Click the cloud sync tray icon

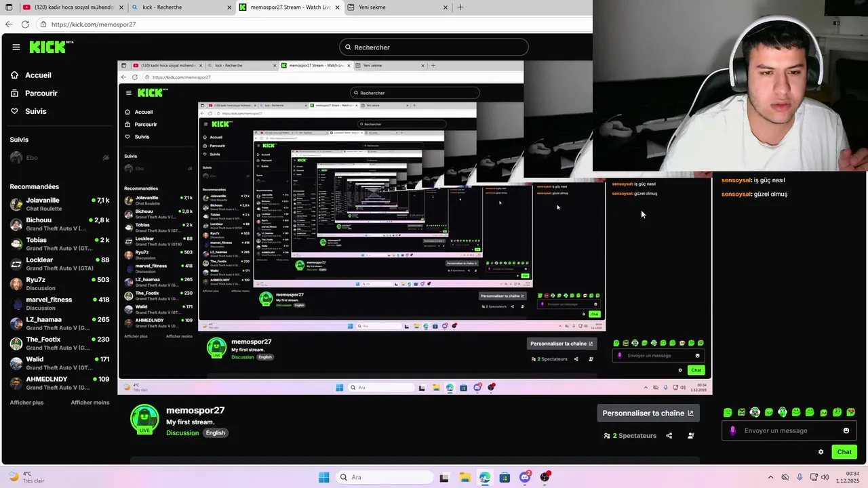785,477
